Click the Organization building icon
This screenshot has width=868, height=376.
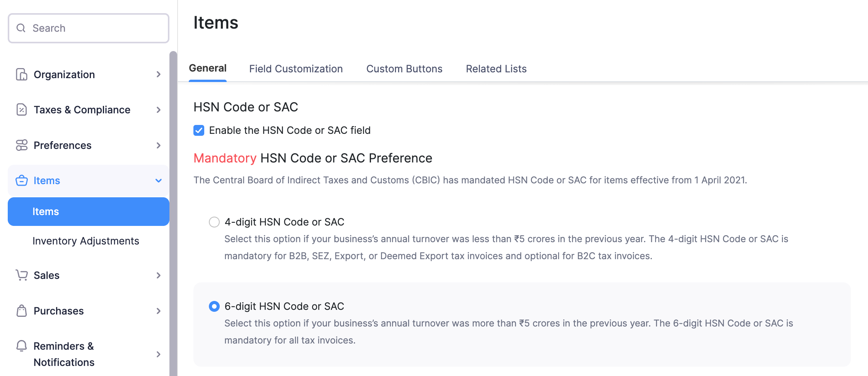(x=22, y=74)
